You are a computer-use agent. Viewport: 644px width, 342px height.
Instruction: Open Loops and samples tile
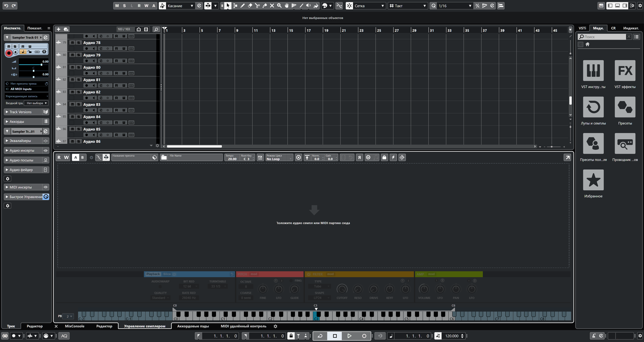tap(593, 107)
